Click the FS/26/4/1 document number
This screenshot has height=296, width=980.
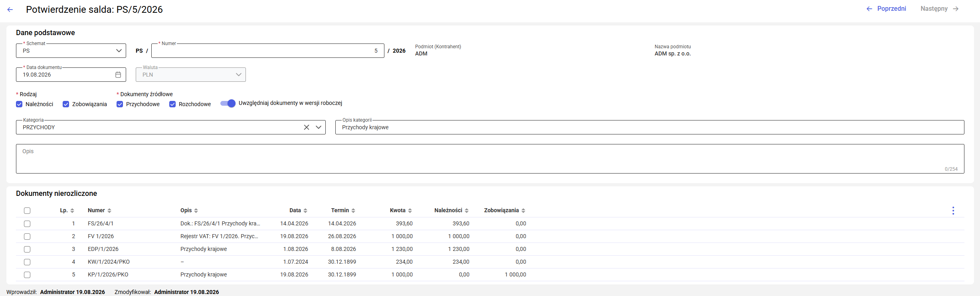(x=101, y=223)
